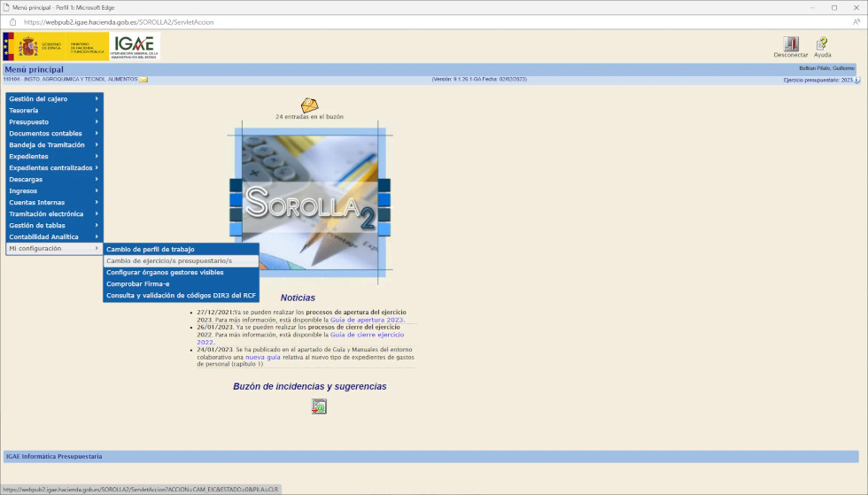Open the Ayuda help icon
The height and width of the screenshot is (495, 868).
[x=822, y=43]
